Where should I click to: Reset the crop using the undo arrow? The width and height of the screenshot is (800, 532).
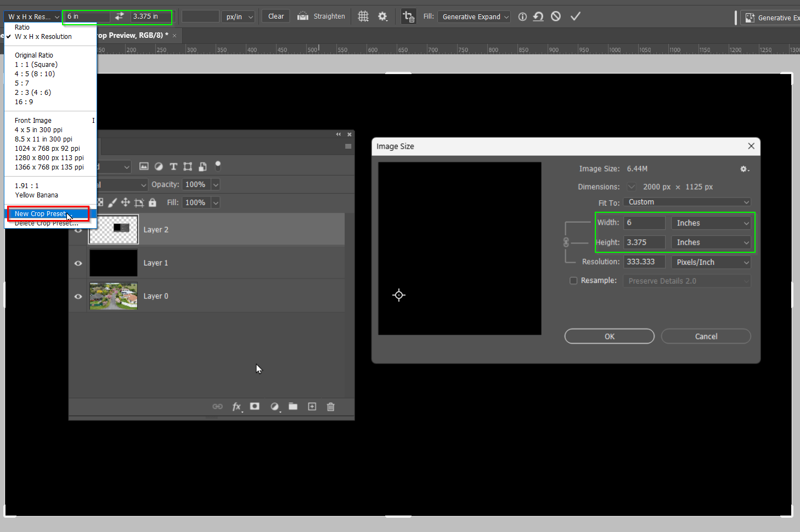(x=538, y=16)
